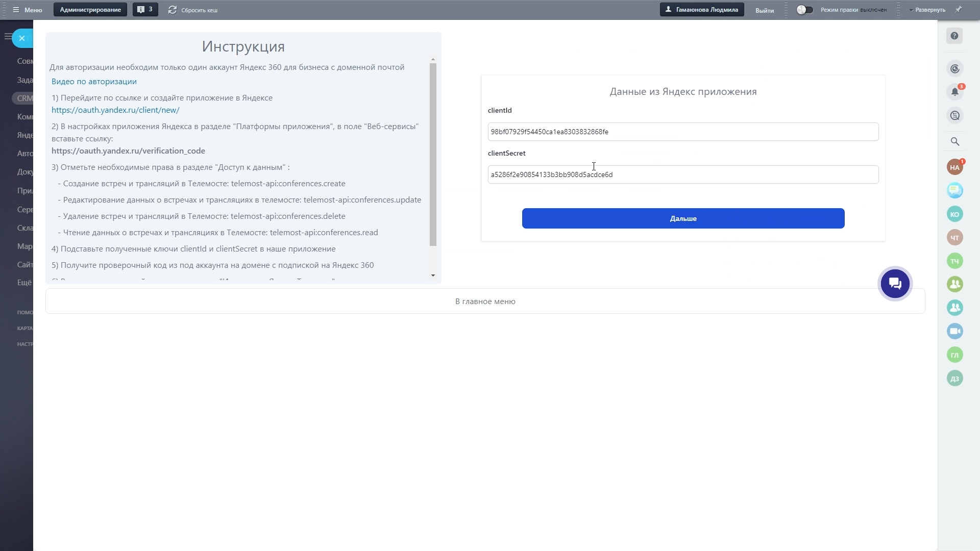Screen dimensions: 980x551
Task: Click the Сбросить кеш refresh icon
Action: coord(173,10)
